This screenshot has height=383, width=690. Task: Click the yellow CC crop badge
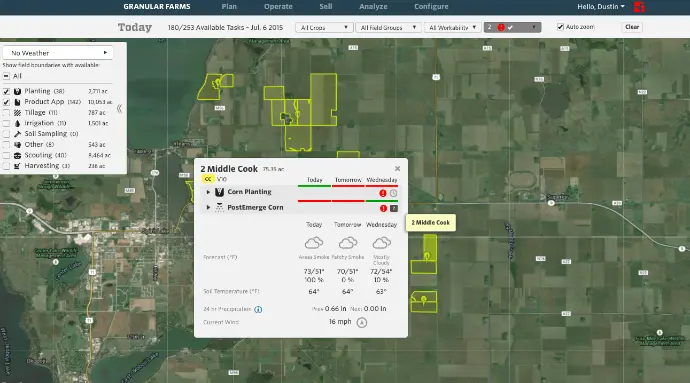coord(208,179)
